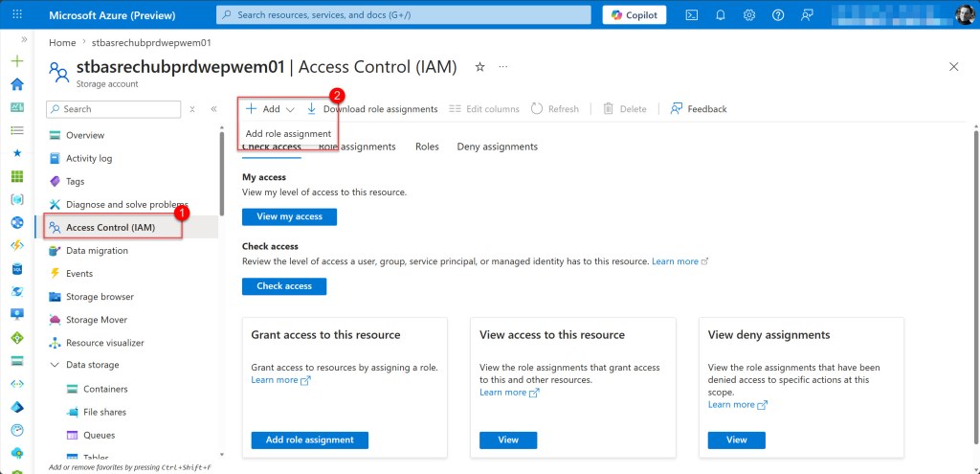Expand the portal left rail chevron

[x=23, y=39]
